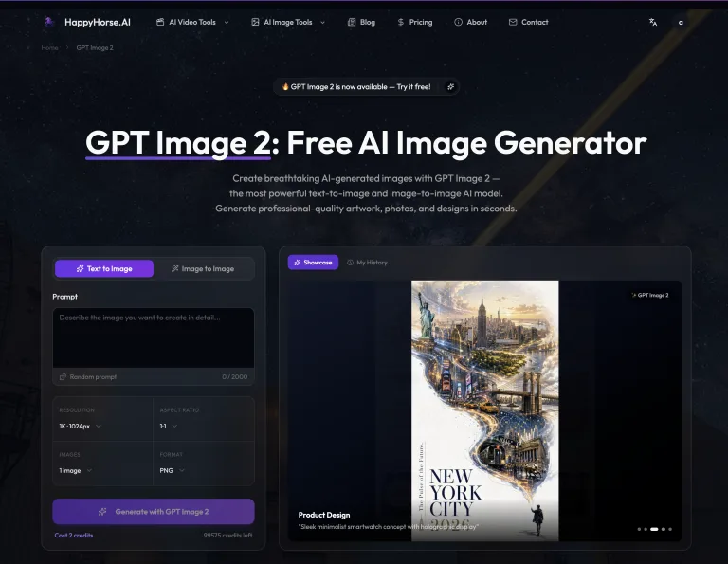Click the Random prompt dice icon
Viewport: 728px width, 564px height.
point(63,376)
